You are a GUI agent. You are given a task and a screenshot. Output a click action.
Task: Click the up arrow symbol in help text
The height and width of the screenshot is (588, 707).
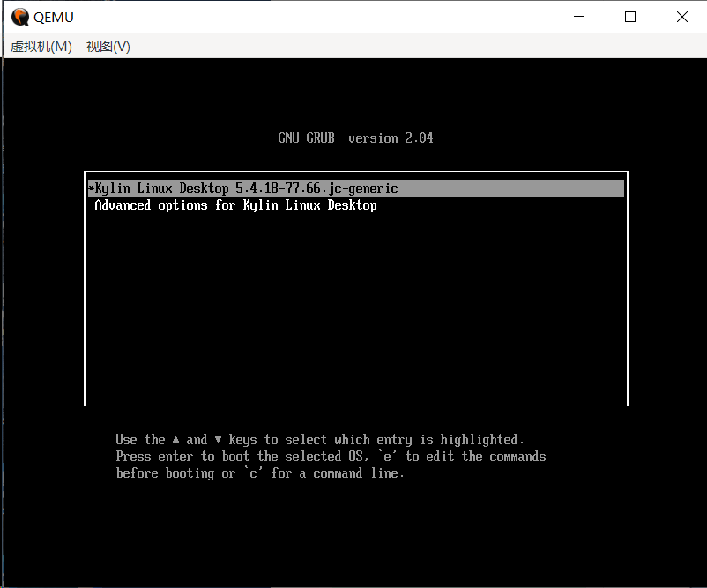(x=176, y=439)
